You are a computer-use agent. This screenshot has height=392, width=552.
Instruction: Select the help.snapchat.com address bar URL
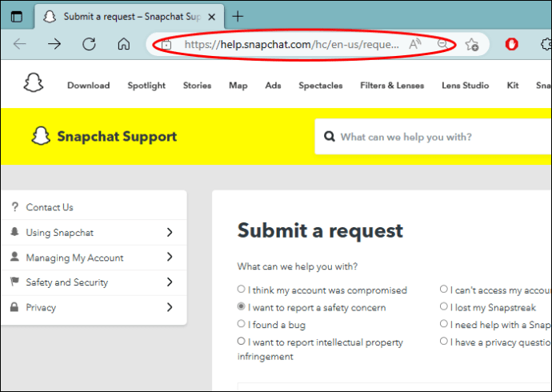292,45
